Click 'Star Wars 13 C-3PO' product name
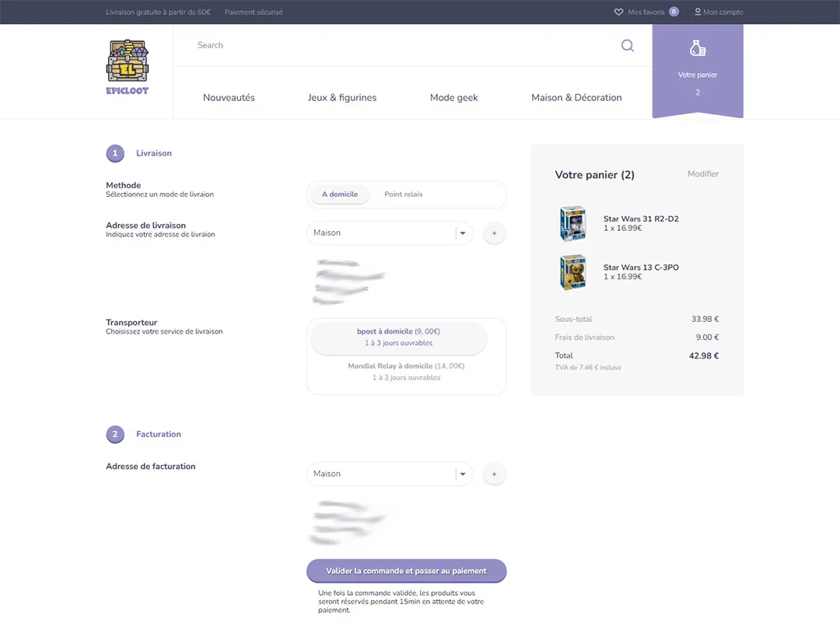Image resolution: width=840 pixels, height=633 pixels. tap(641, 268)
